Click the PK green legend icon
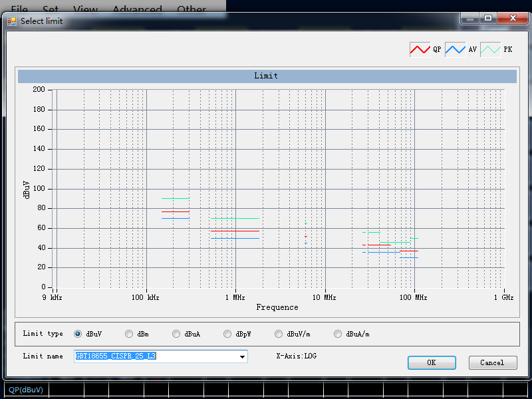532x399 pixels. coord(490,50)
